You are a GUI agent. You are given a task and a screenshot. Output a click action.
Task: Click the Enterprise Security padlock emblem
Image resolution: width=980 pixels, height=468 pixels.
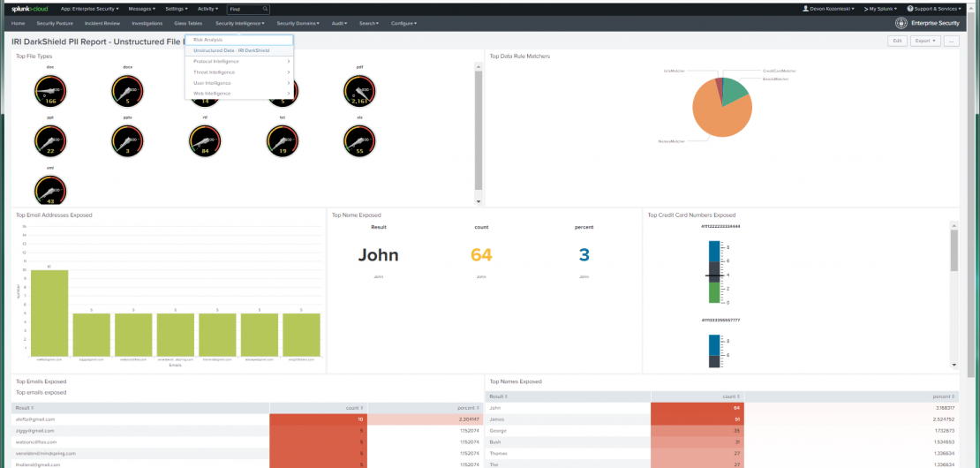point(901,23)
